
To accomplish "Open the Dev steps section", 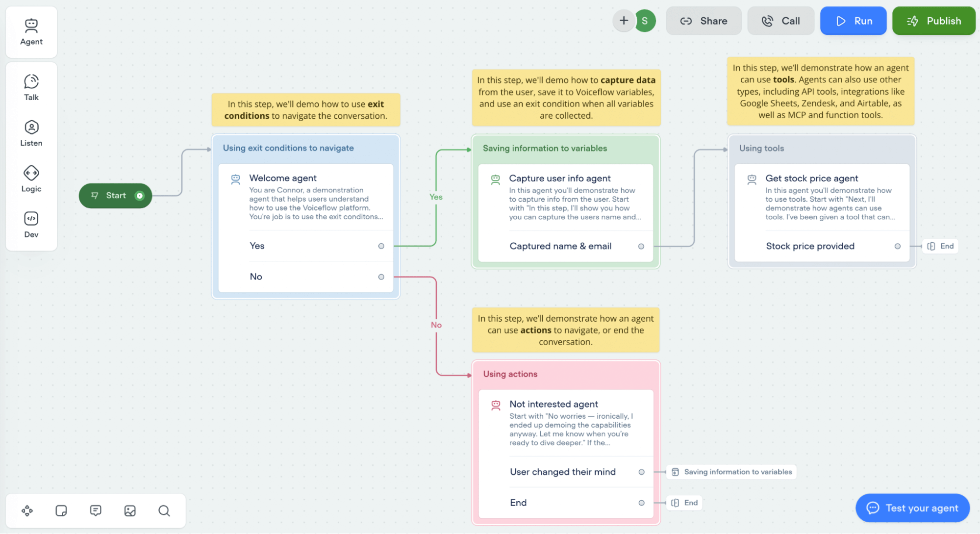I will [31, 225].
